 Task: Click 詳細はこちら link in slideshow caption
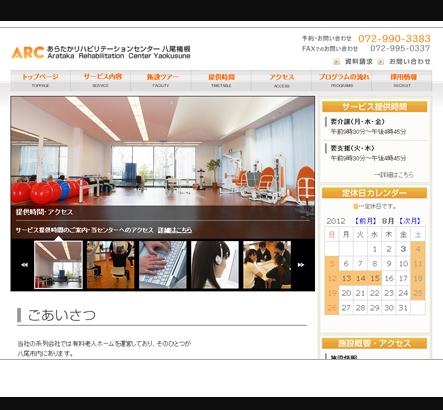coord(175,230)
